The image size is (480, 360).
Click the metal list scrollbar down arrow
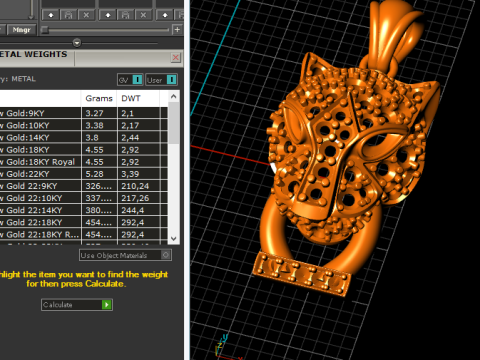point(173,239)
